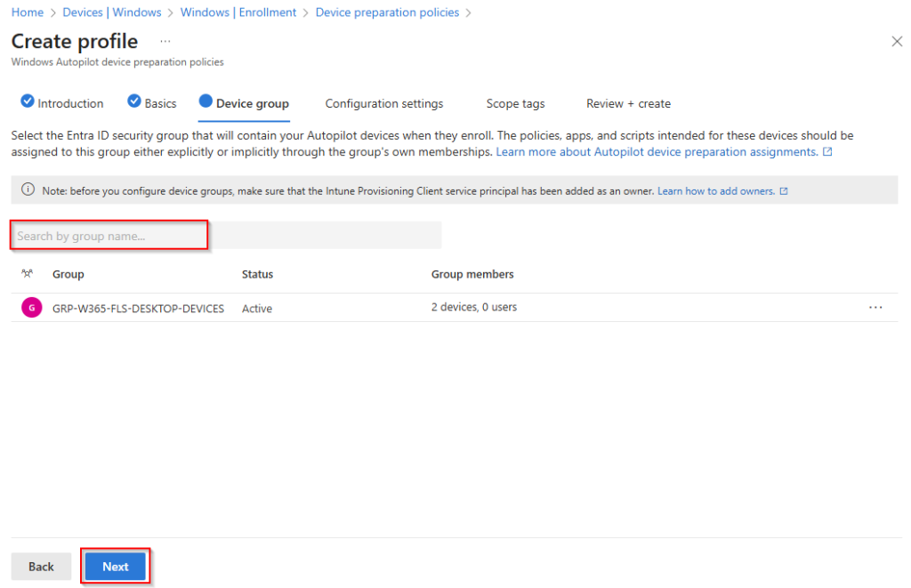
Task: Click the group type icon in table header
Action: (x=27, y=274)
